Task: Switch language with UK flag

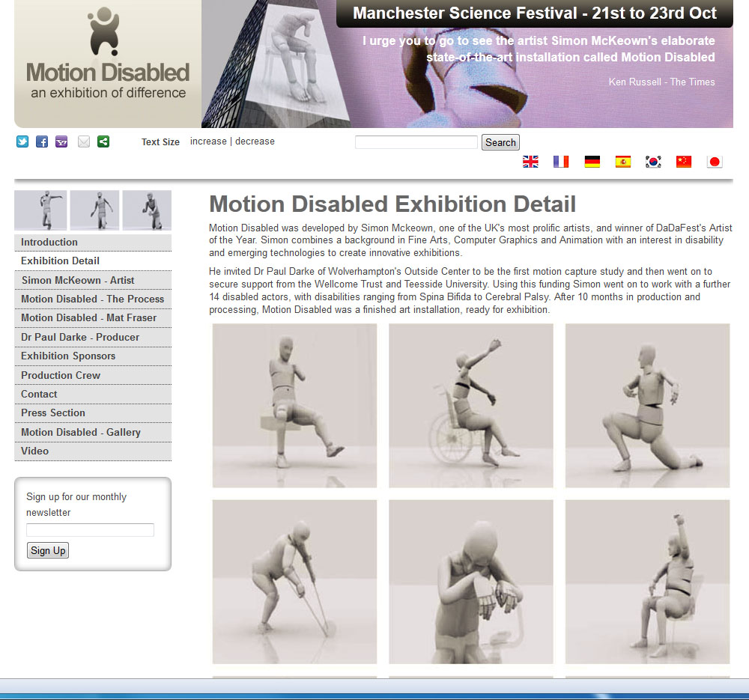Action: point(530,162)
